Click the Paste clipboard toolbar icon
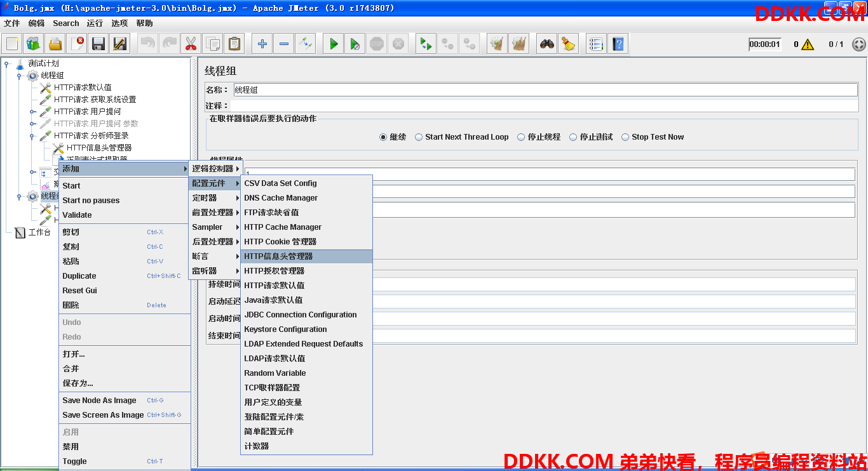This screenshot has width=868, height=471. pyautogui.click(x=234, y=44)
